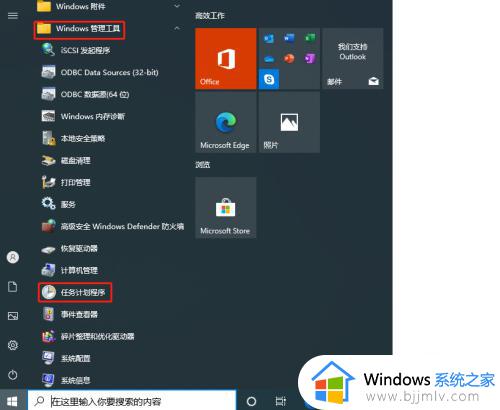
Task: Open Pictures icon in sidebar
Action: pyautogui.click(x=13, y=316)
